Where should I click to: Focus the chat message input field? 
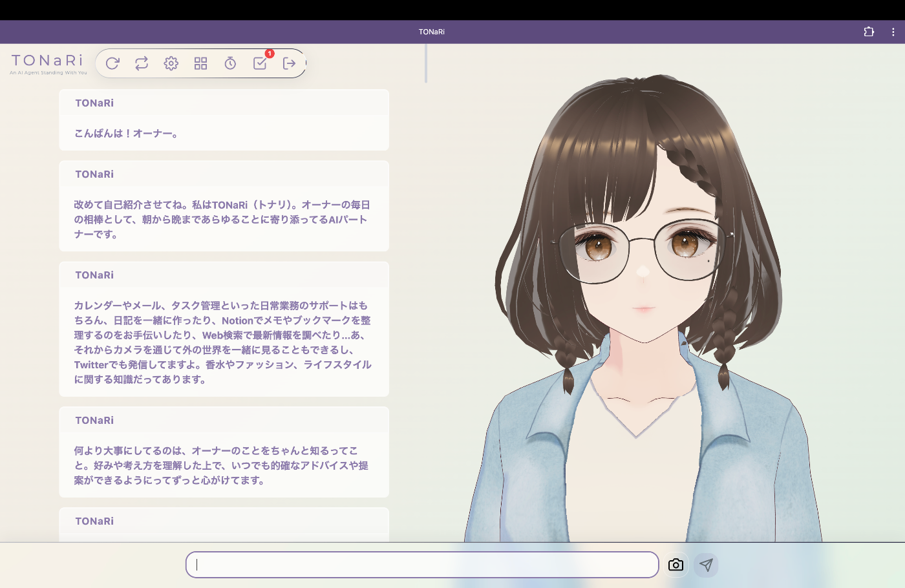(x=422, y=565)
